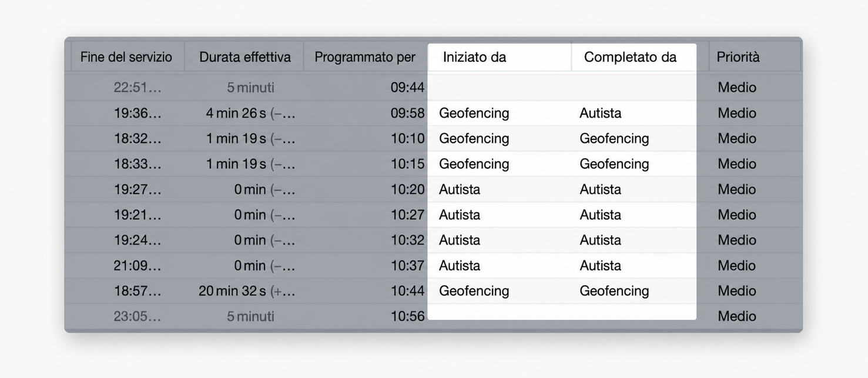Click Geofencing under Iniziato da in 09:58 row

coord(474,113)
